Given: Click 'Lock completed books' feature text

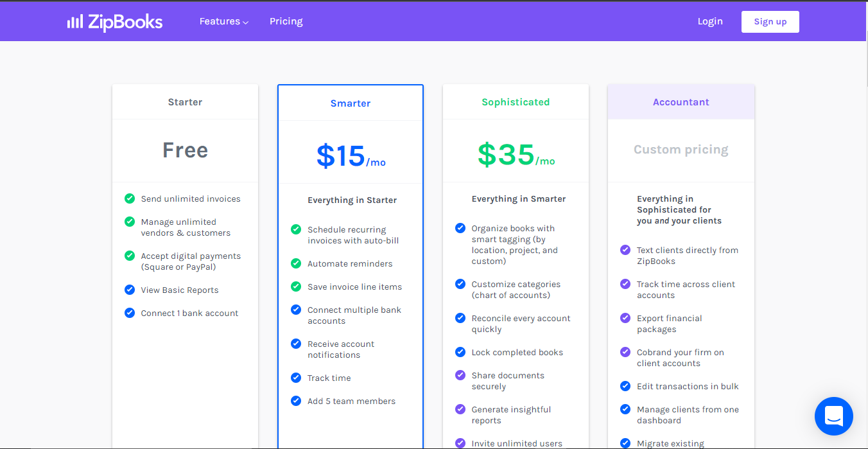Looking at the screenshot, I should (x=517, y=352).
